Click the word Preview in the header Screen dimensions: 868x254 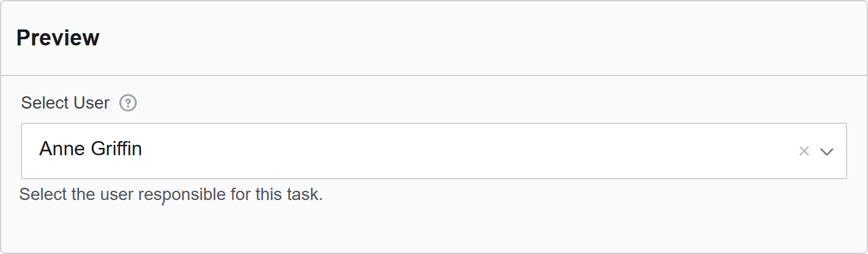point(58,38)
